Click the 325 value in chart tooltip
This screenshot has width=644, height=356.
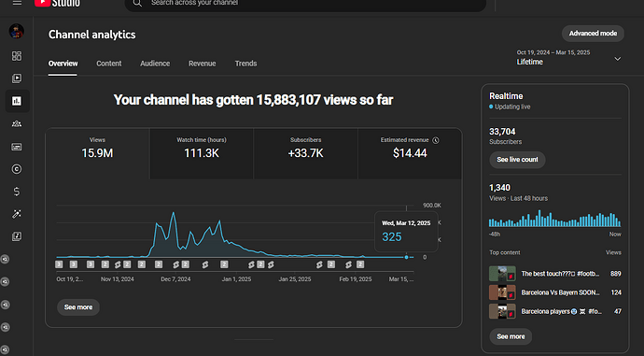(x=392, y=236)
